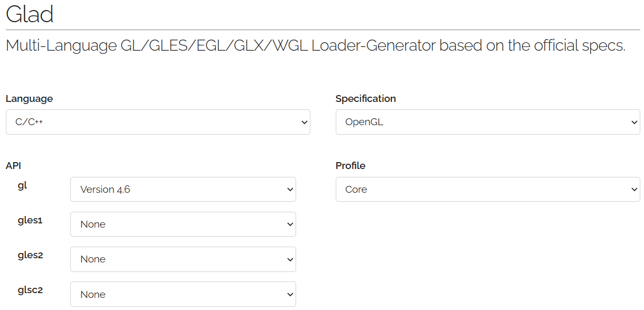Click the Language field label
The height and width of the screenshot is (310, 644).
pyautogui.click(x=29, y=99)
